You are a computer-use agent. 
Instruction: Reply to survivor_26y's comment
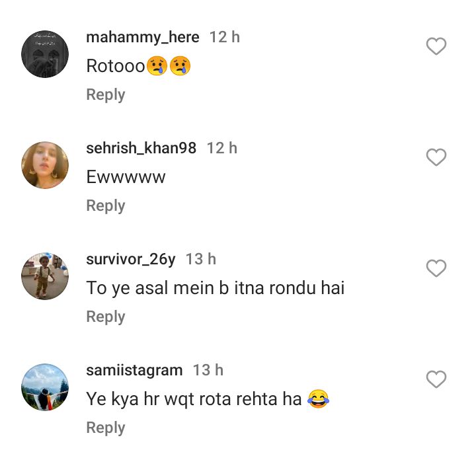tap(105, 317)
